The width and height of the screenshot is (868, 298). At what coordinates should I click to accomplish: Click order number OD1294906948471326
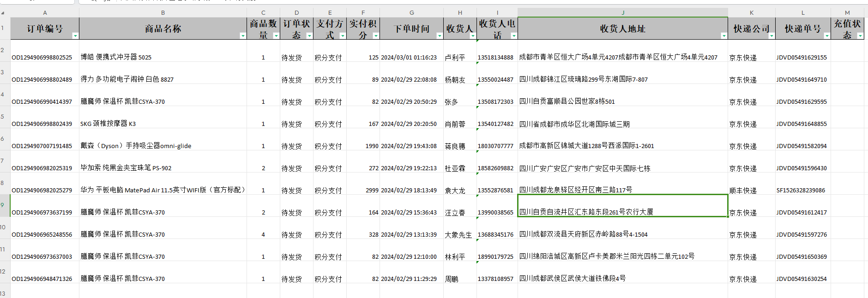tap(42, 279)
